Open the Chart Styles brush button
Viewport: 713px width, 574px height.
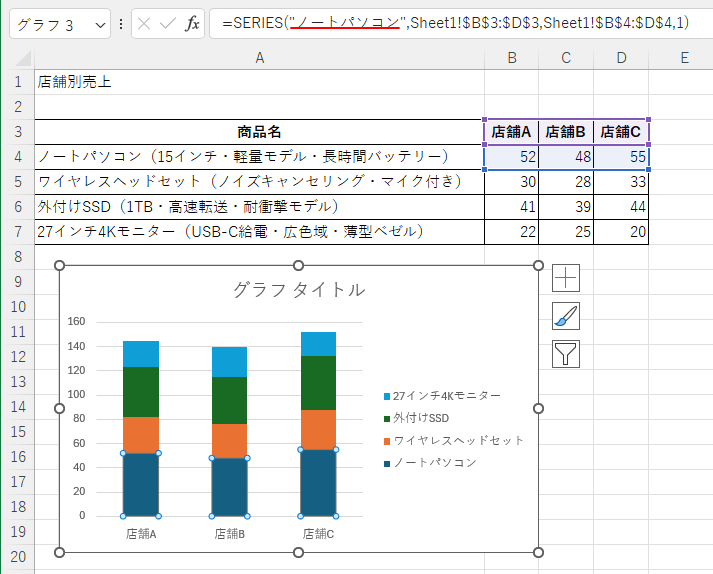click(x=566, y=316)
